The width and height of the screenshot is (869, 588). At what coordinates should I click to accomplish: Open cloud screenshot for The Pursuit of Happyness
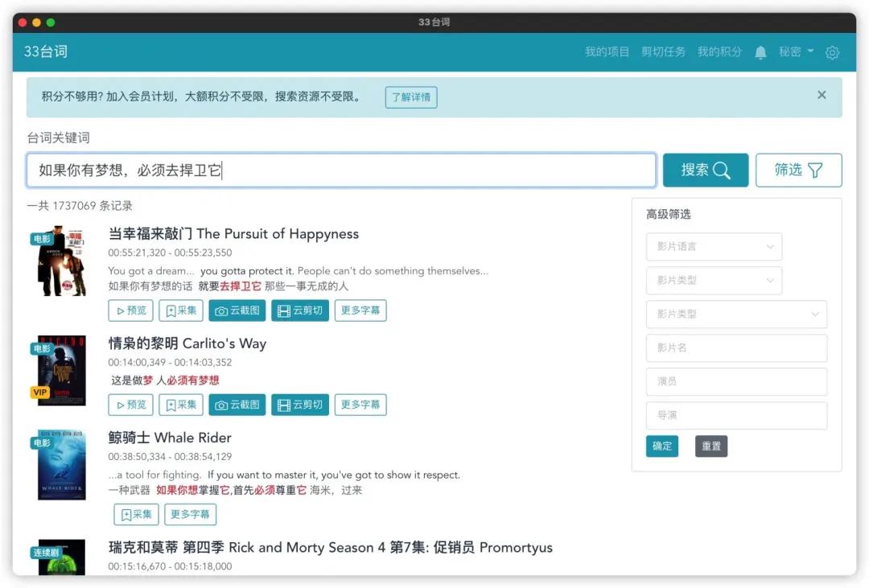point(237,310)
